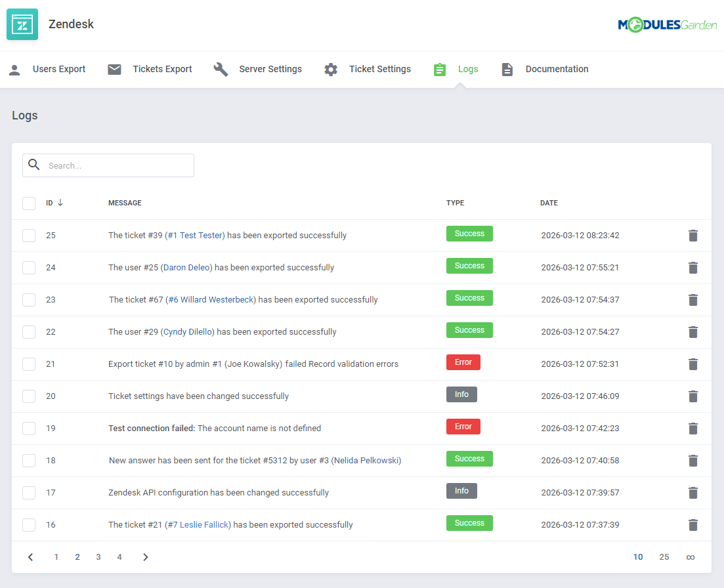Click the Documentation page icon
Viewport: 724px width, 588px height.
pyautogui.click(x=507, y=68)
